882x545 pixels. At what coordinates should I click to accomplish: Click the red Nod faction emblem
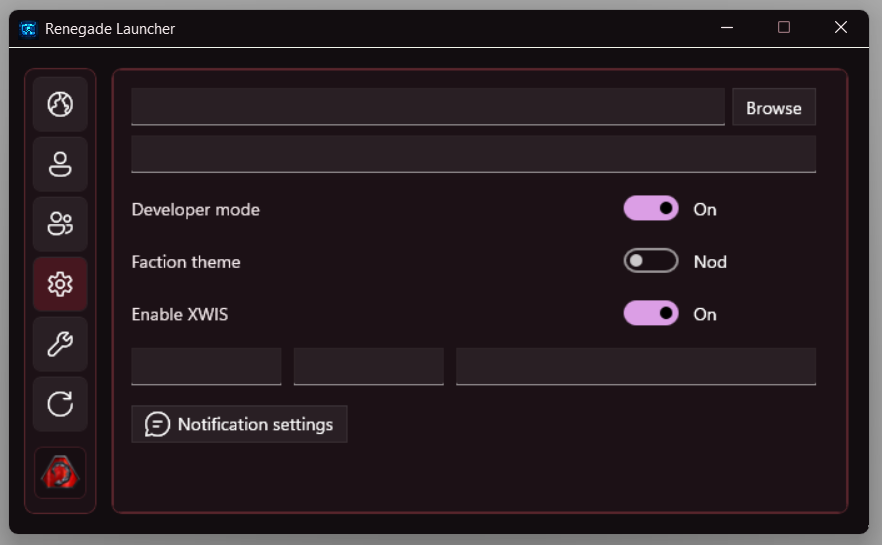(60, 472)
